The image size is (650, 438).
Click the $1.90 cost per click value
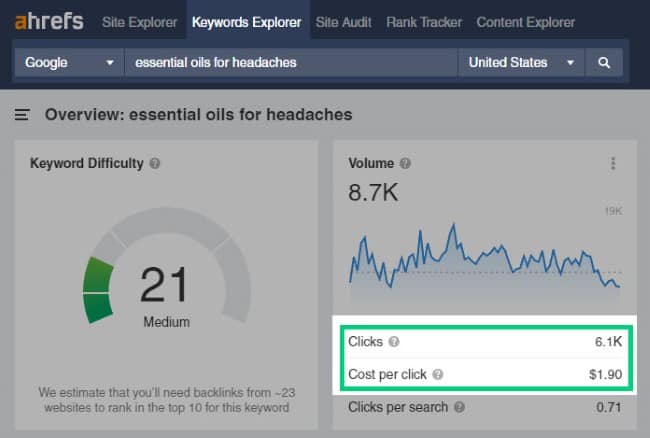[x=605, y=374]
